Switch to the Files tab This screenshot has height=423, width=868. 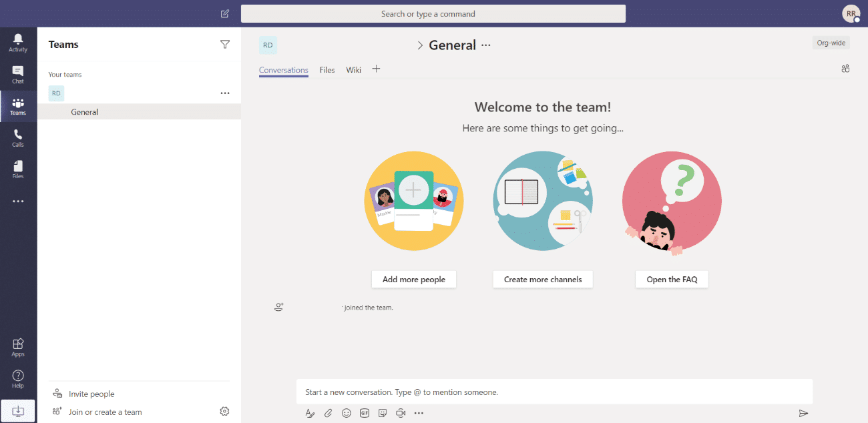tap(327, 69)
